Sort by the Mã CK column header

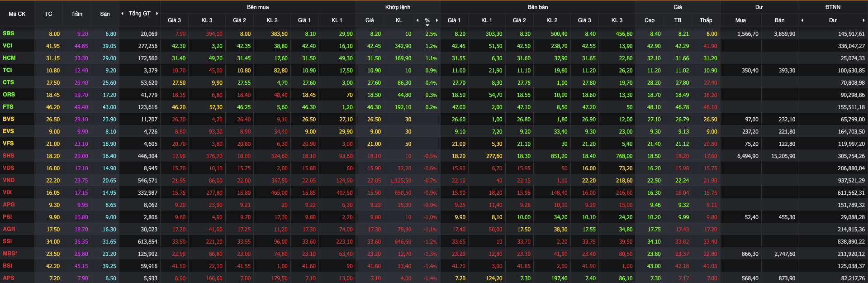click(17, 14)
